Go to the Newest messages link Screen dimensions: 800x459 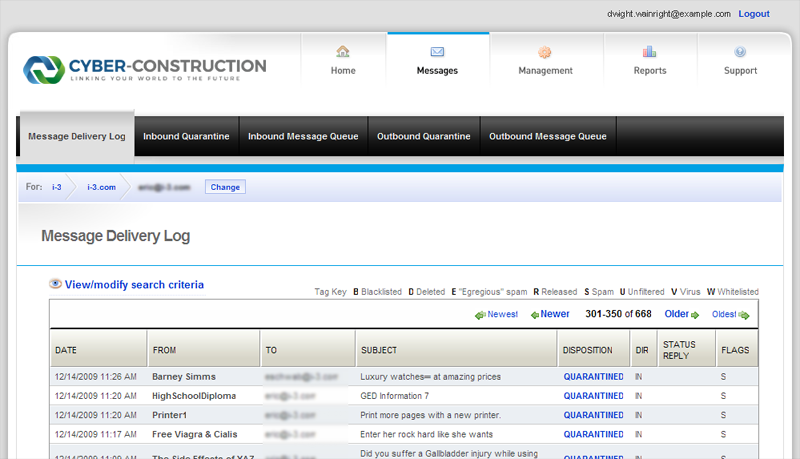coord(502,314)
